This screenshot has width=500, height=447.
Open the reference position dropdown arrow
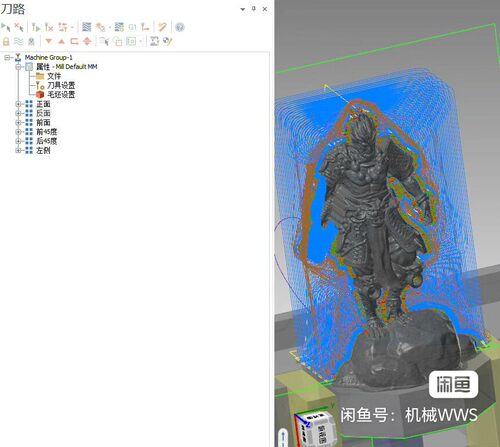click(x=141, y=41)
